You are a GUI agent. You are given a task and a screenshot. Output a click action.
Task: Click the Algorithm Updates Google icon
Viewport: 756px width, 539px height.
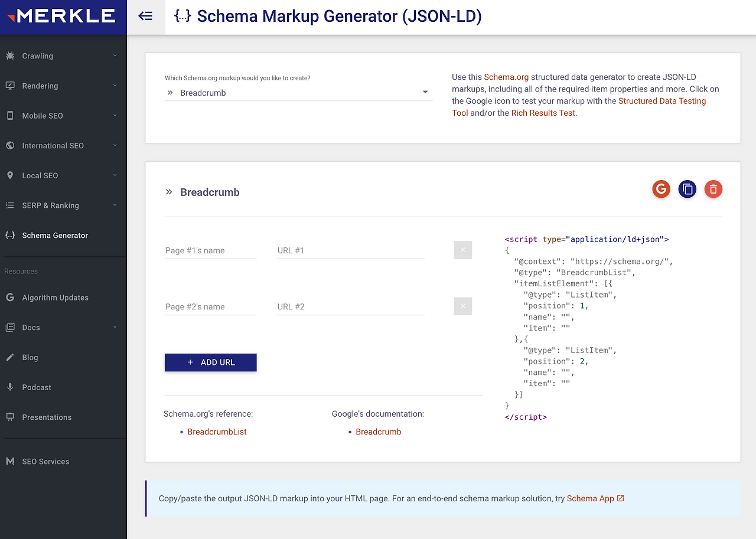(10, 298)
